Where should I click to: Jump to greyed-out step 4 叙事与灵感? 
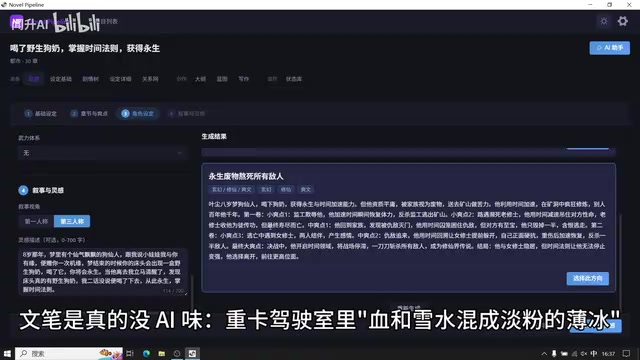(x=187, y=113)
